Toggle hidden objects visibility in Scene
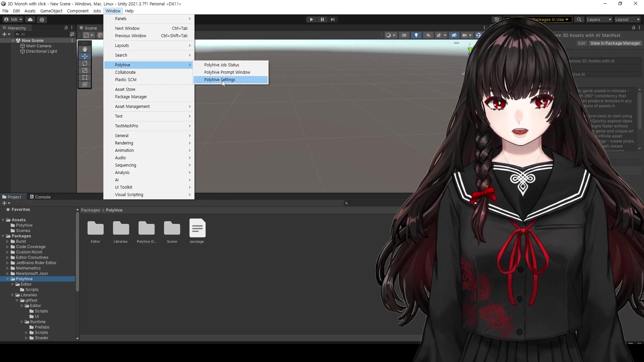The width and height of the screenshot is (644, 362). coord(454,35)
